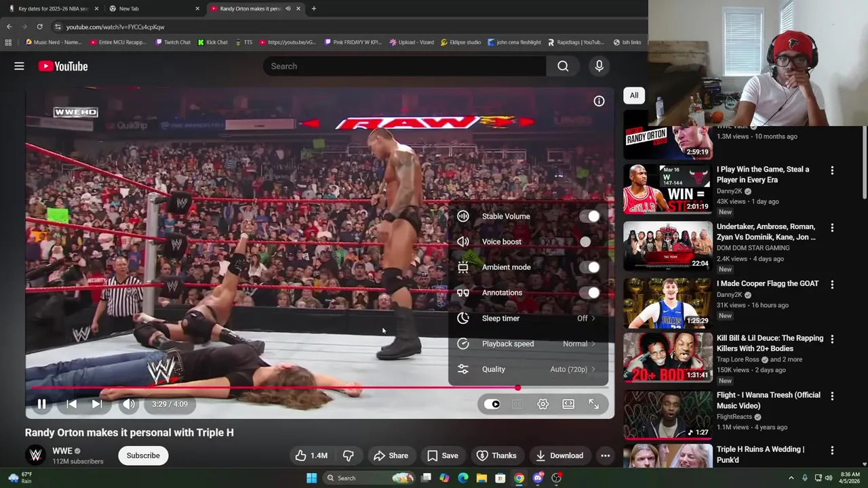Viewport: 868px width, 488px height.
Task: Toggle the autoplay switch in player
Action: tap(492, 404)
